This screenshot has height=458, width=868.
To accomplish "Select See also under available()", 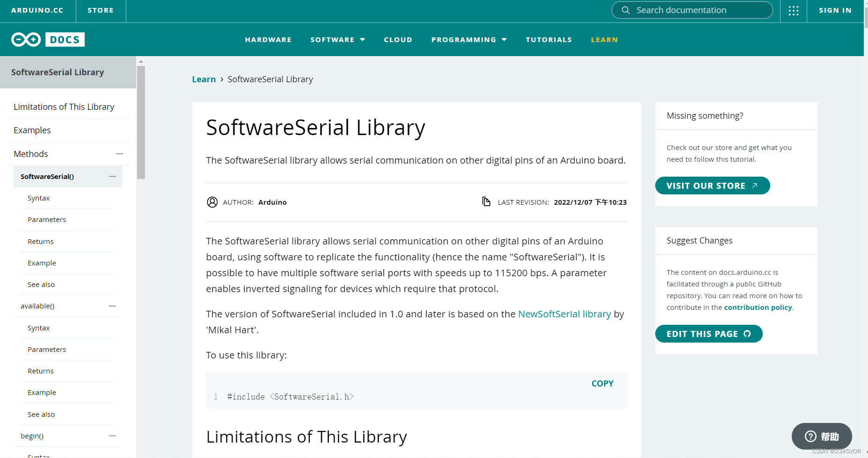I will [41, 415].
